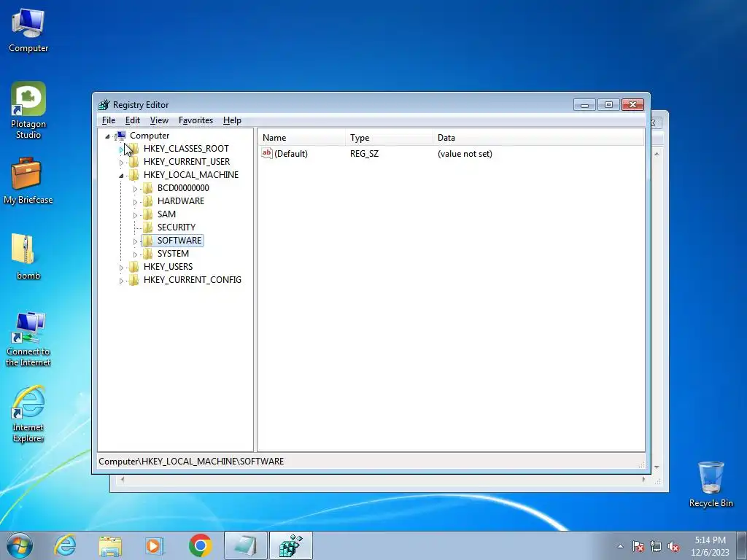Click the (value not set) data cell

tap(465, 154)
